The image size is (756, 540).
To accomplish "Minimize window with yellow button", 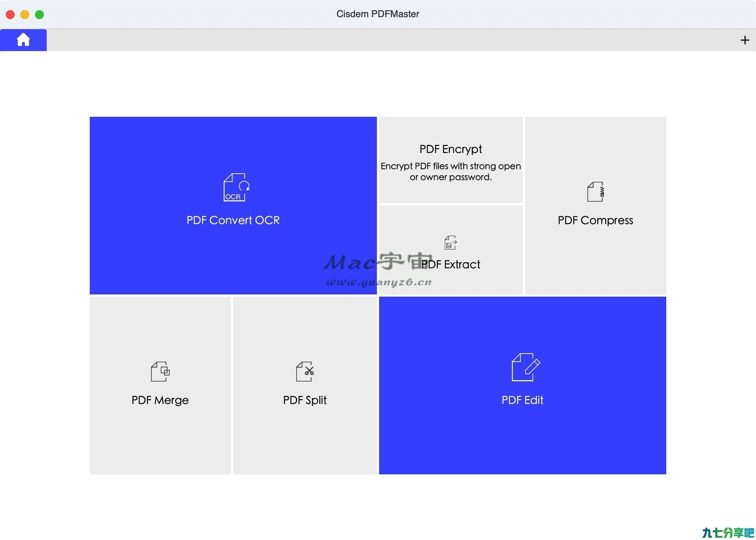I will [25, 15].
